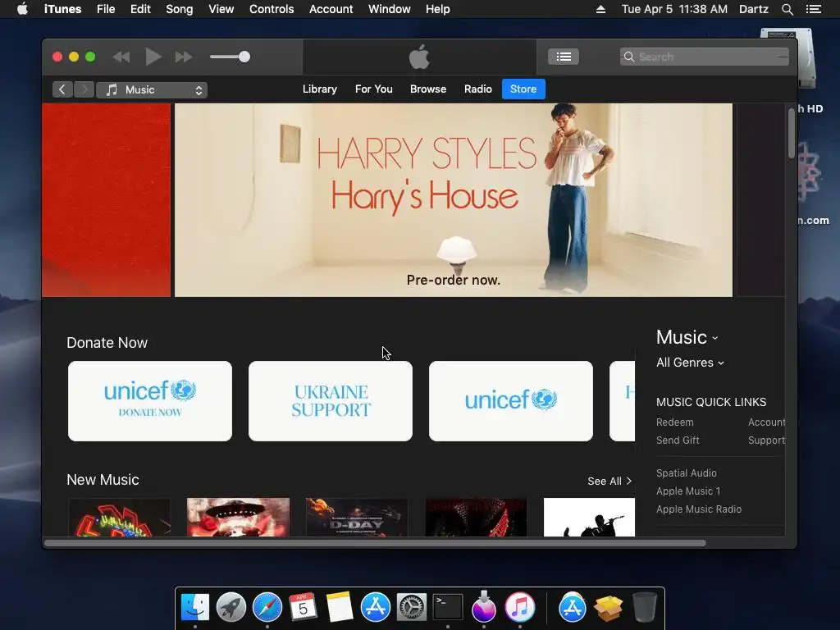Switch to the Radio tab

coord(478,89)
